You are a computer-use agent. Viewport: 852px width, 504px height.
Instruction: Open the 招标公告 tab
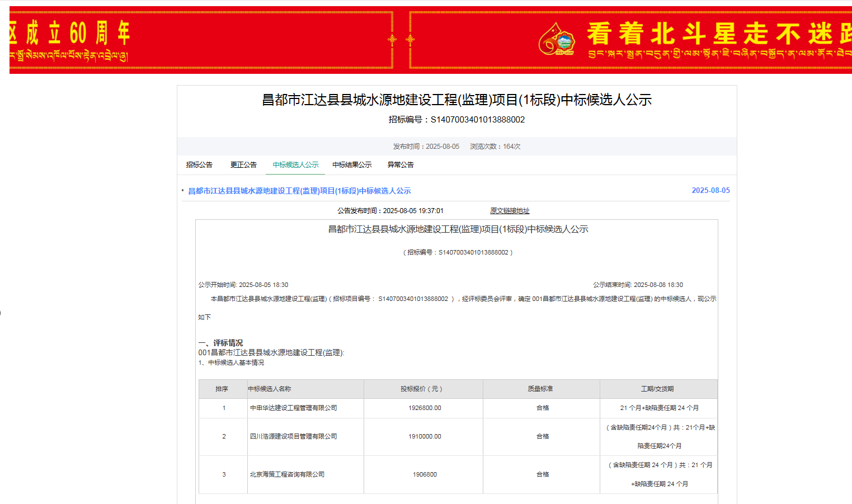click(x=199, y=165)
